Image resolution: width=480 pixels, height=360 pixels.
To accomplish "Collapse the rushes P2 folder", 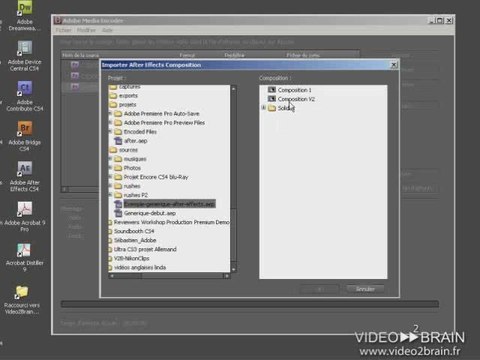I will tap(110, 195).
